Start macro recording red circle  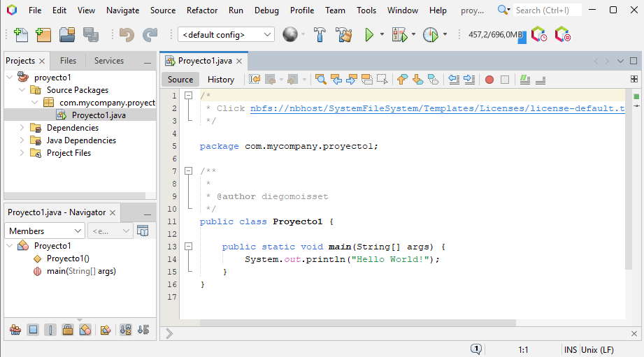click(489, 80)
